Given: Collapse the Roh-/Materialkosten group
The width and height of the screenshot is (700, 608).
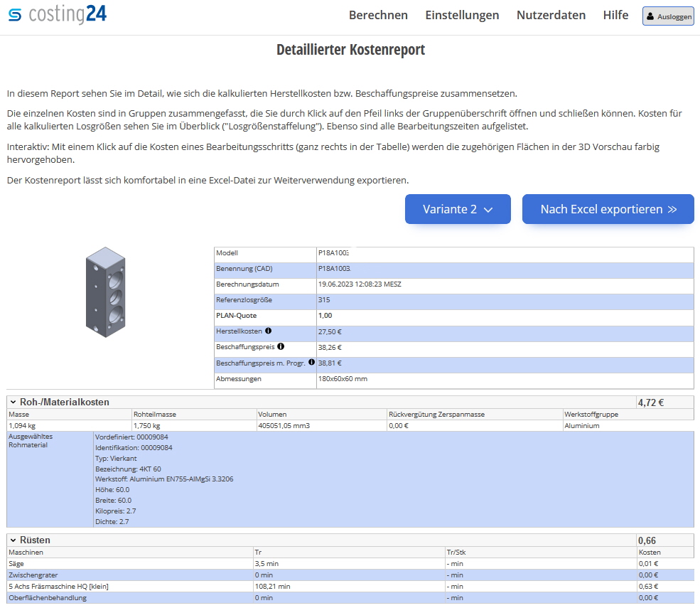Looking at the screenshot, I should 13,402.
